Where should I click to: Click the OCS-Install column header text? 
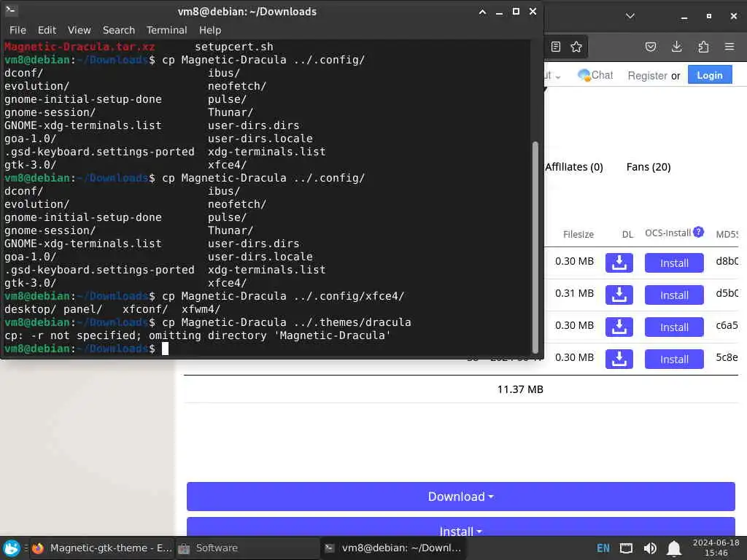click(x=667, y=233)
